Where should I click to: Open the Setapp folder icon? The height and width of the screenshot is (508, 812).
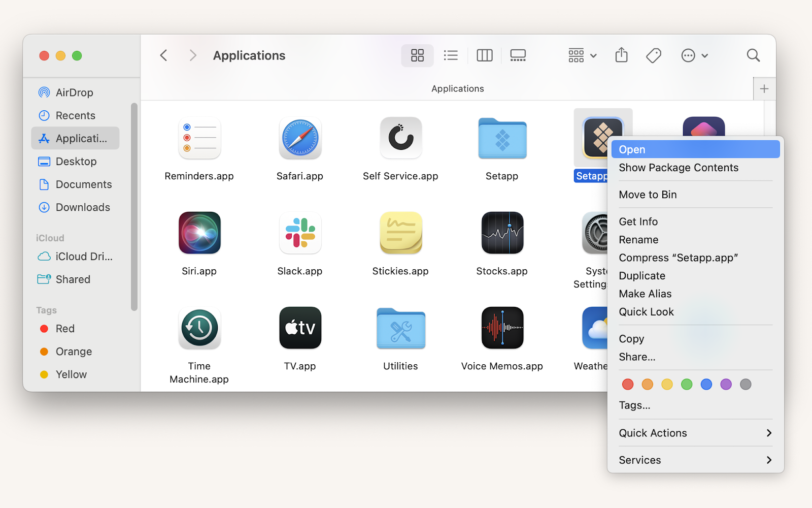click(502, 138)
